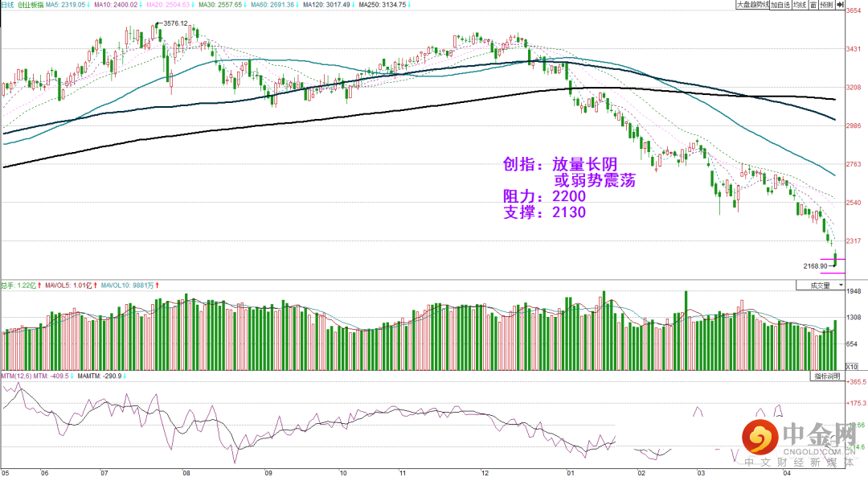Screen dimensions: 868x477
Task: Click the 06 month marker on time axis
Action: click(44, 473)
